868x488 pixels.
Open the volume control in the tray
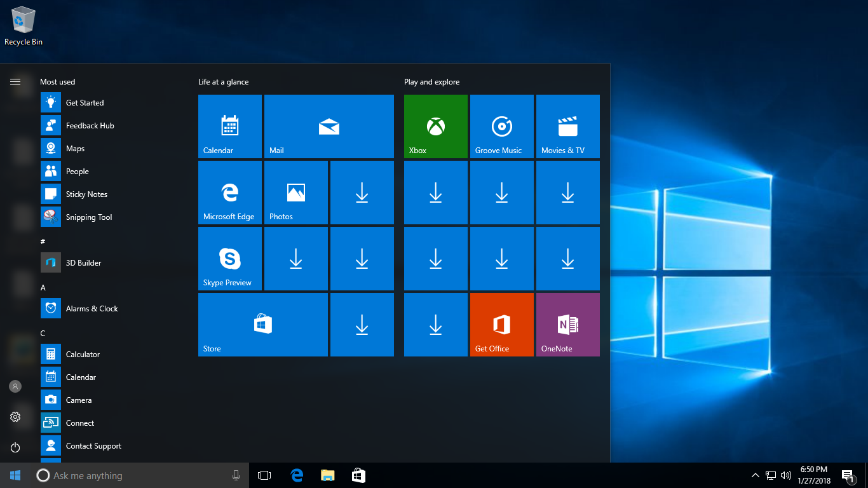click(786, 475)
